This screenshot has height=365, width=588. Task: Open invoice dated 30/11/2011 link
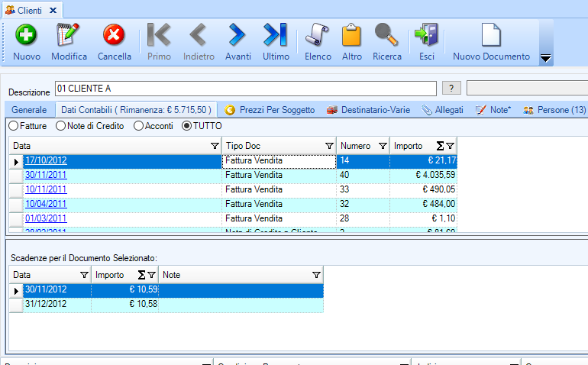46,175
